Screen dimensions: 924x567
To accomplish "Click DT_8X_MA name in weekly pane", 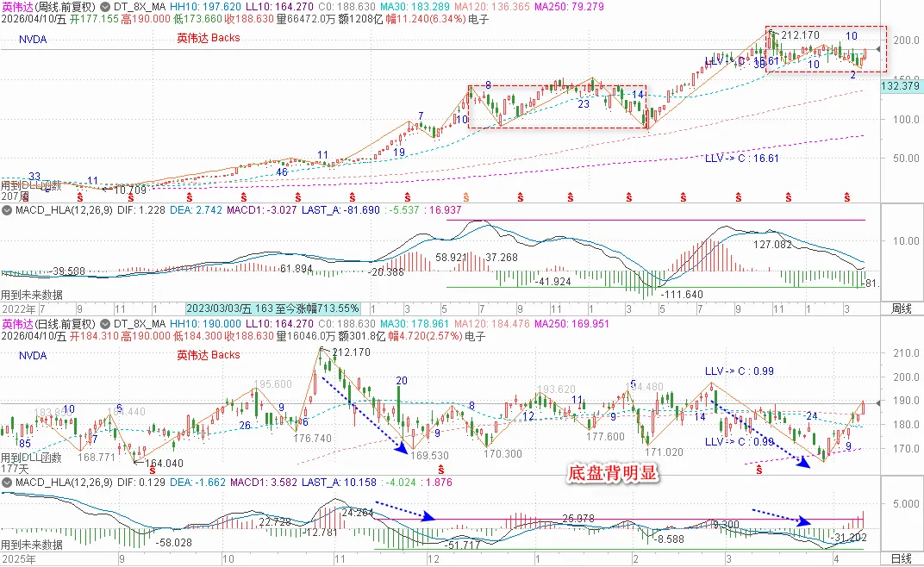I will [x=139, y=7].
